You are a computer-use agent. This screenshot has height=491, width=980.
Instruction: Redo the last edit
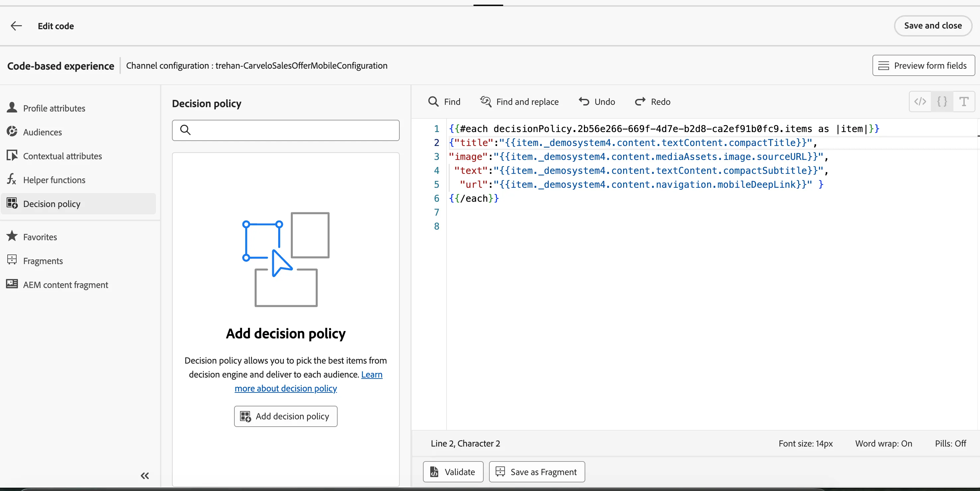pos(653,102)
